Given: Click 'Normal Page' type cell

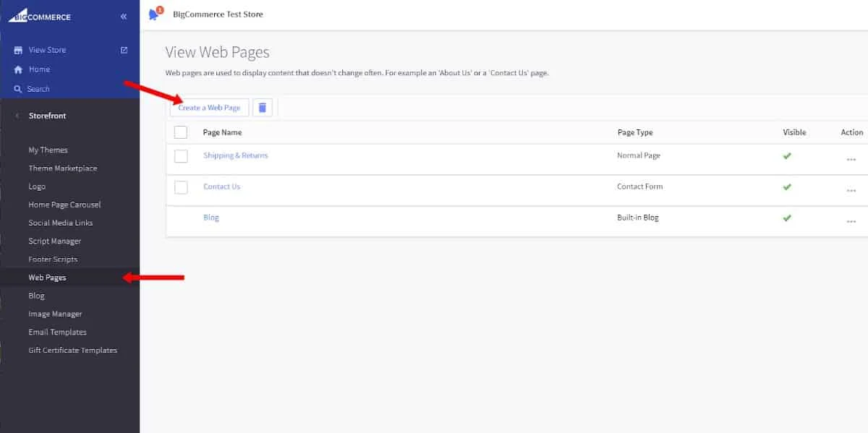Looking at the screenshot, I should (x=639, y=155).
